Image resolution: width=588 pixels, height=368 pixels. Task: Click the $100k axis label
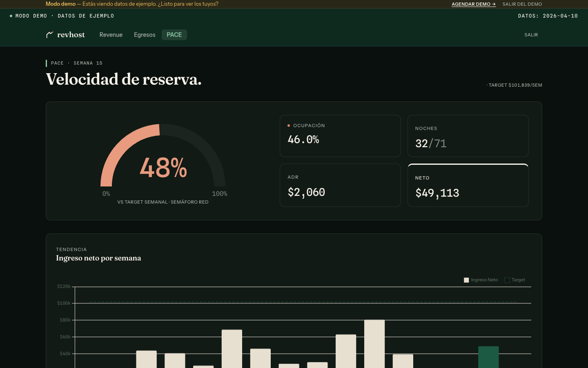coord(64,303)
